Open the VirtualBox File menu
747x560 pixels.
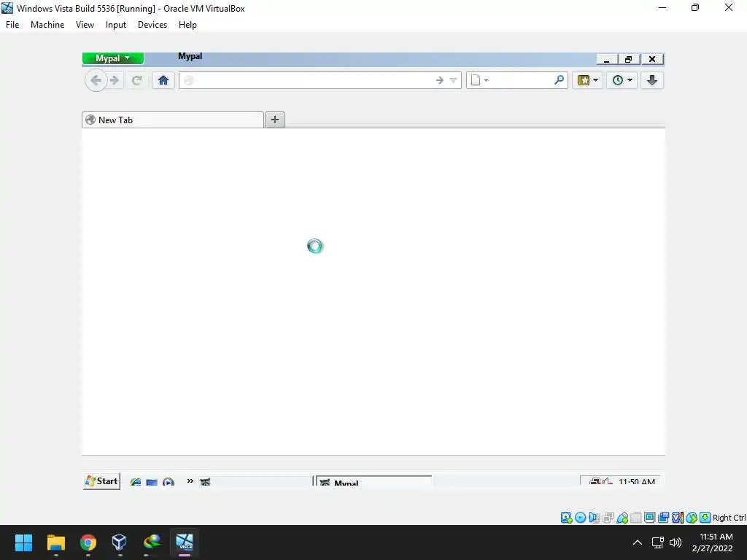pyautogui.click(x=12, y=25)
